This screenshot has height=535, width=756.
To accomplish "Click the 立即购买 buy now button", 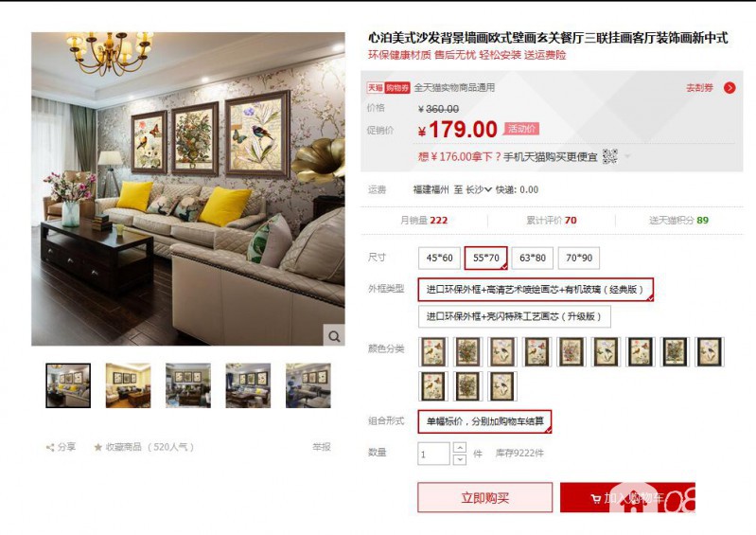I will [485, 497].
